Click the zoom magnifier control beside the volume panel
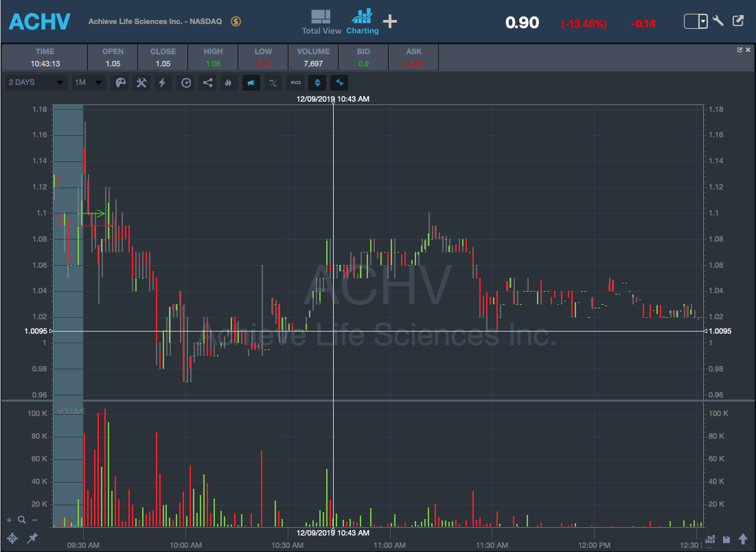The image size is (756, 552). (22, 520)
